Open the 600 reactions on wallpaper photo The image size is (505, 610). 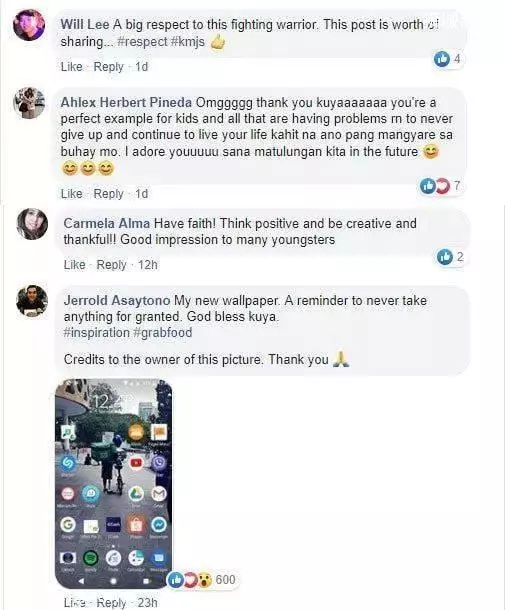pyautogui.click(x=202, y=580)
